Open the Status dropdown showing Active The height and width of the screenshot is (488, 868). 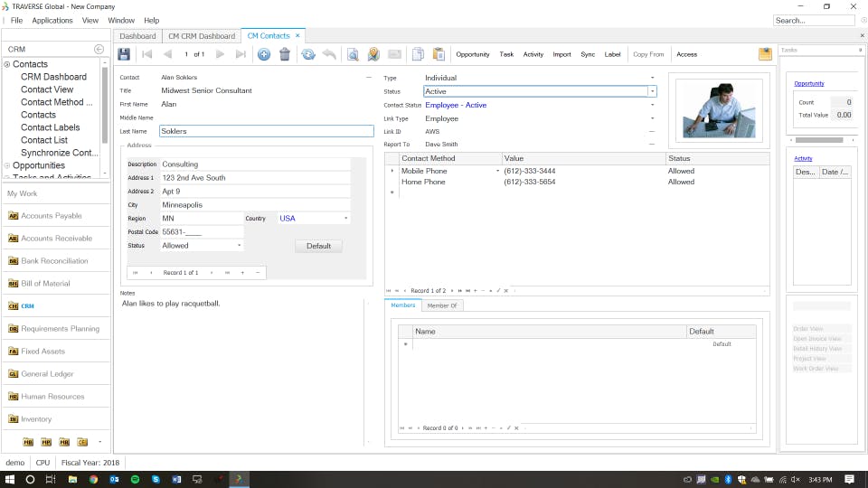tap(652, 91)
